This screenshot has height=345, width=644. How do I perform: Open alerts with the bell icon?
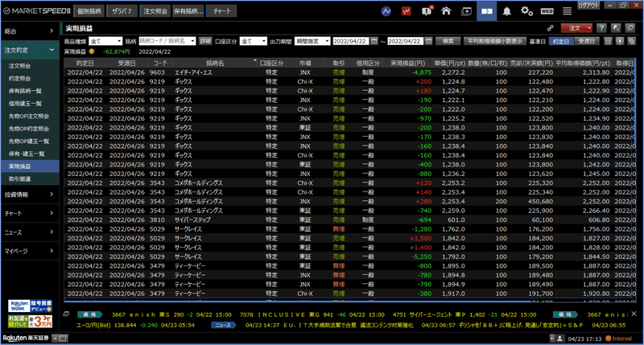[x=507, y=11]
